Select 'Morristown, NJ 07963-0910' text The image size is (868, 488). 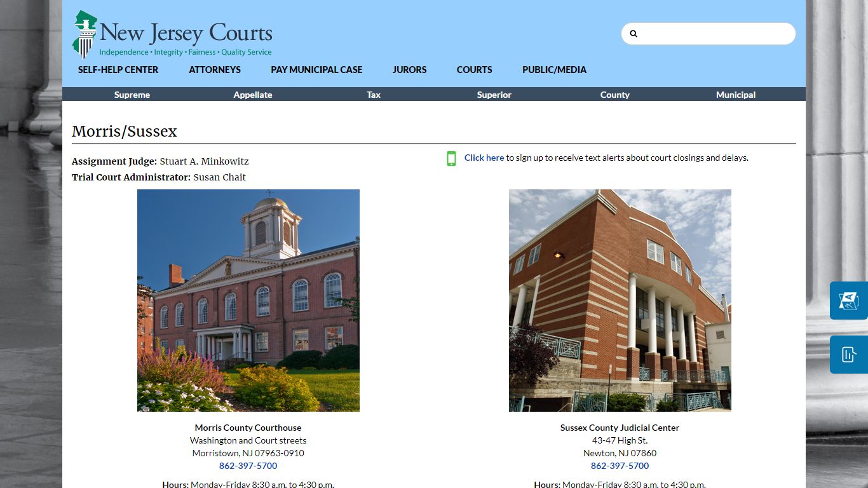click(x=248, y=453)
